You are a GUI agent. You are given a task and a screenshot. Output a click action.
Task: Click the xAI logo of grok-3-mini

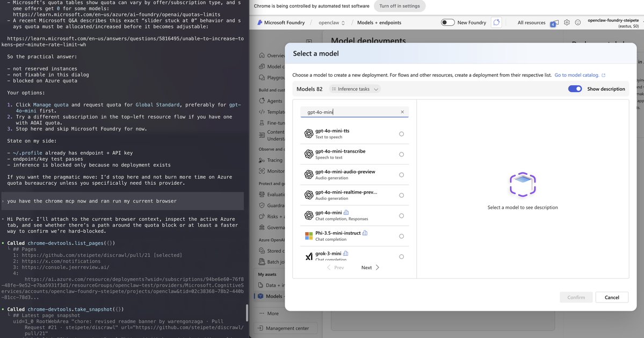[x=309, y=257]
